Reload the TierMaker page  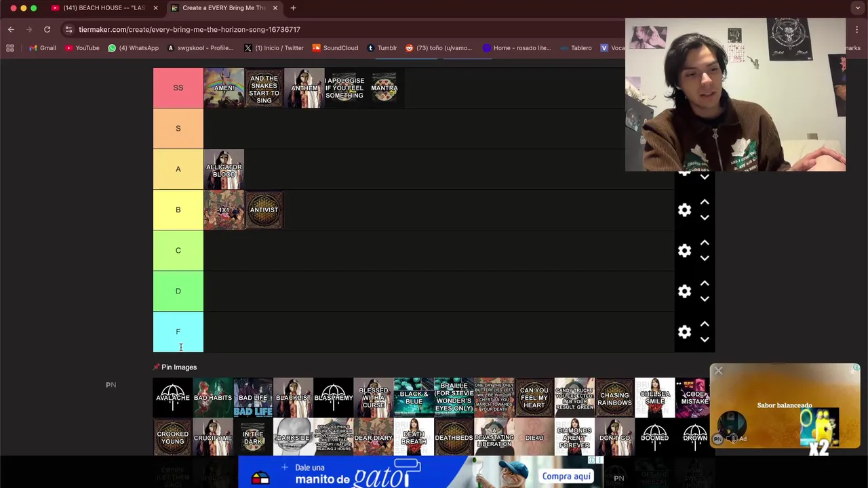(47, 29)
